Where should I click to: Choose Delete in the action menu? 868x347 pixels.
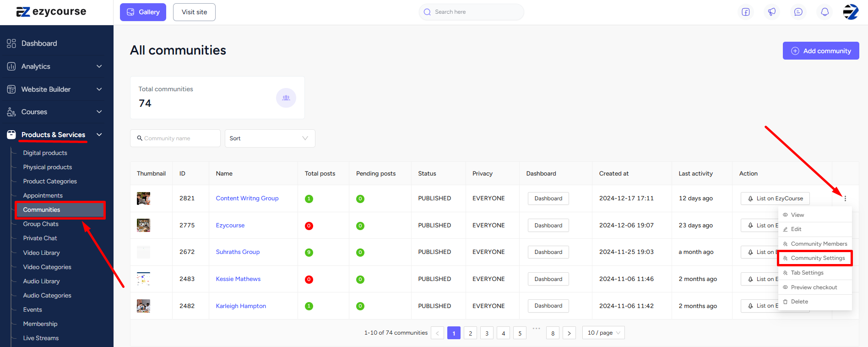pyautogui.click(x=815, y=302)
